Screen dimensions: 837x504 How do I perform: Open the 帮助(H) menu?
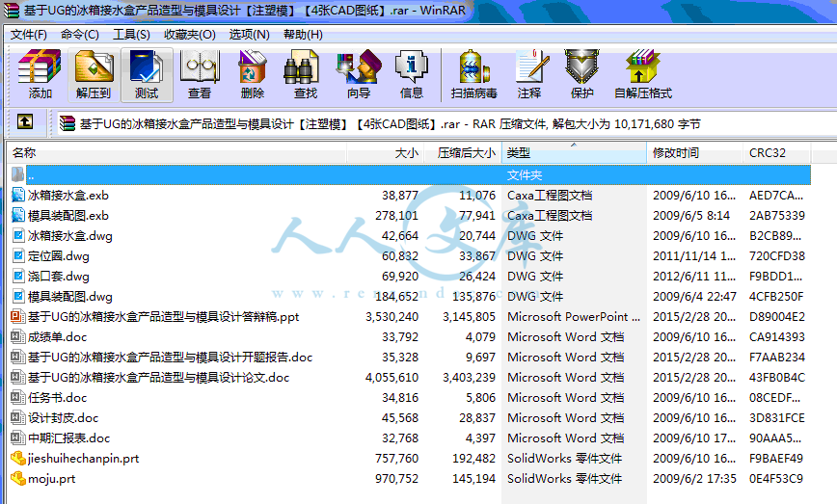[x=303, y=35]
